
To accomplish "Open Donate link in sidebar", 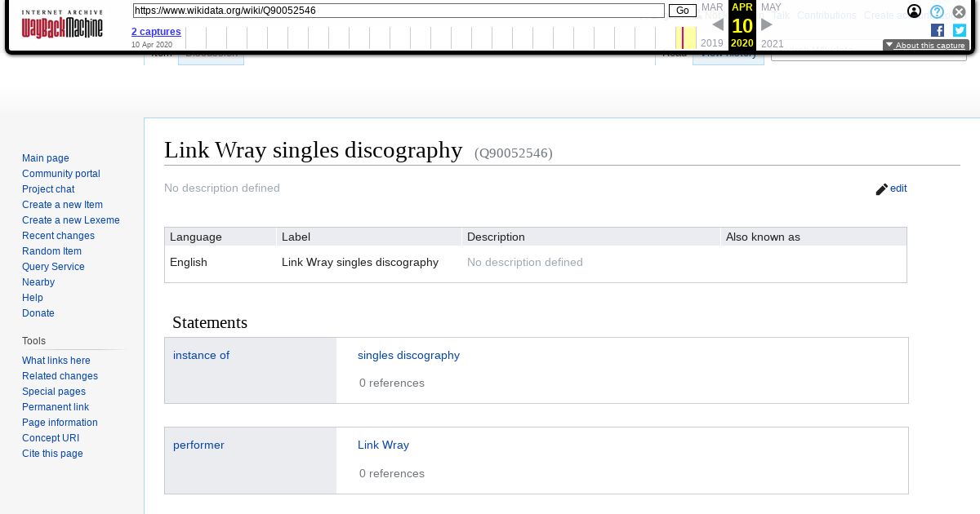I will tap(38, 313).
